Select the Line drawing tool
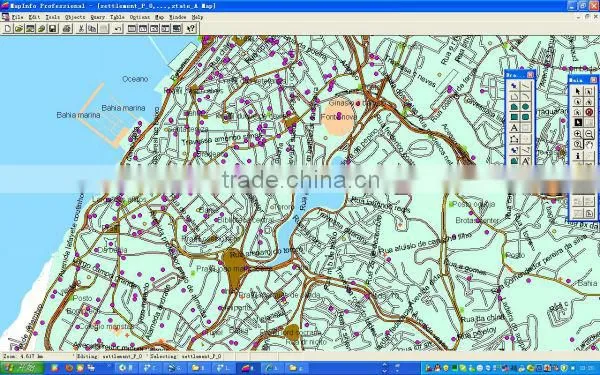The width and height of the screenshot is (600, 375). pos(526,86)
